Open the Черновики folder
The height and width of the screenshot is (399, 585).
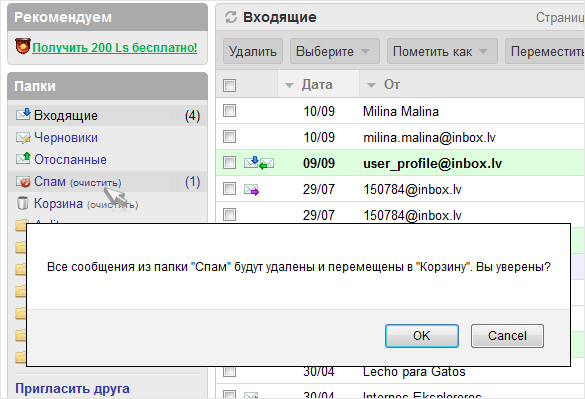tap(66, 137)
